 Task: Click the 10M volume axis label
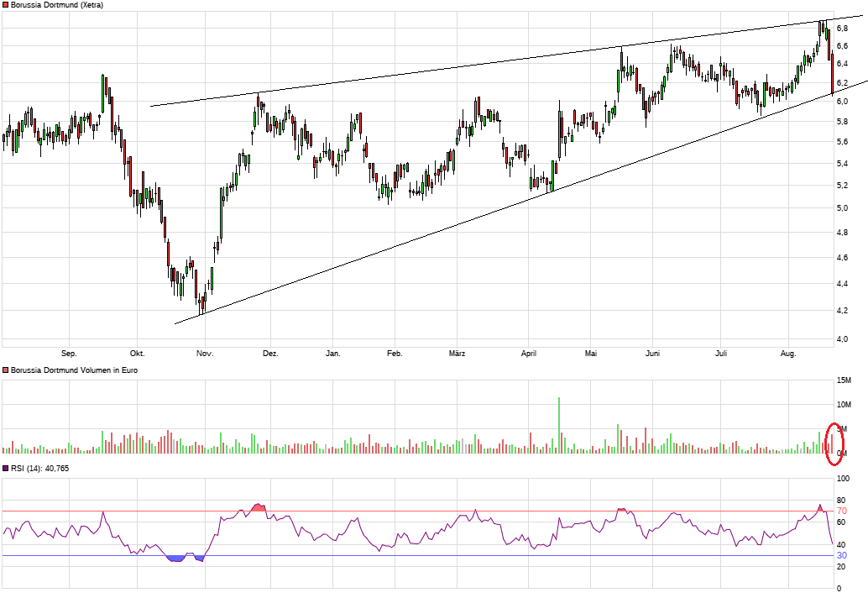(844, 405)
